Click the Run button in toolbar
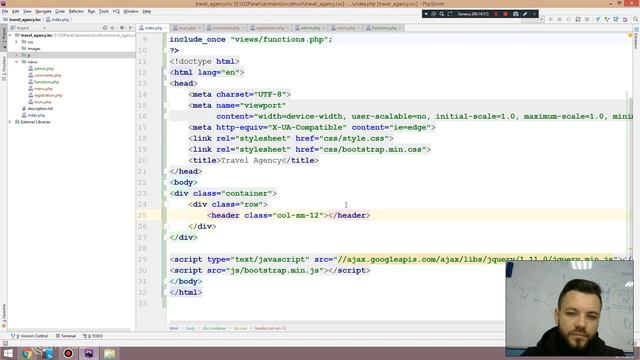 pos(551,20)
